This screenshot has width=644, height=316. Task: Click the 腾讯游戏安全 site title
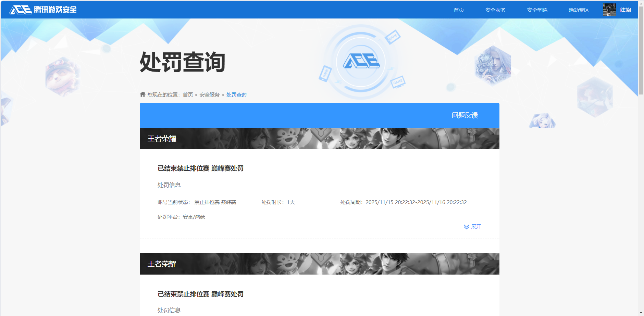(x=55, y=9)
